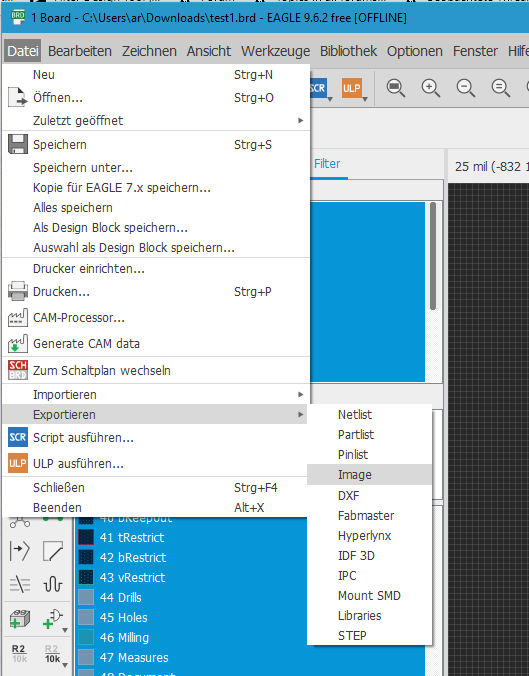529x676 pixels.
Task: Open the SCR toolbar dropdown arrow
Action: (330, 99)
